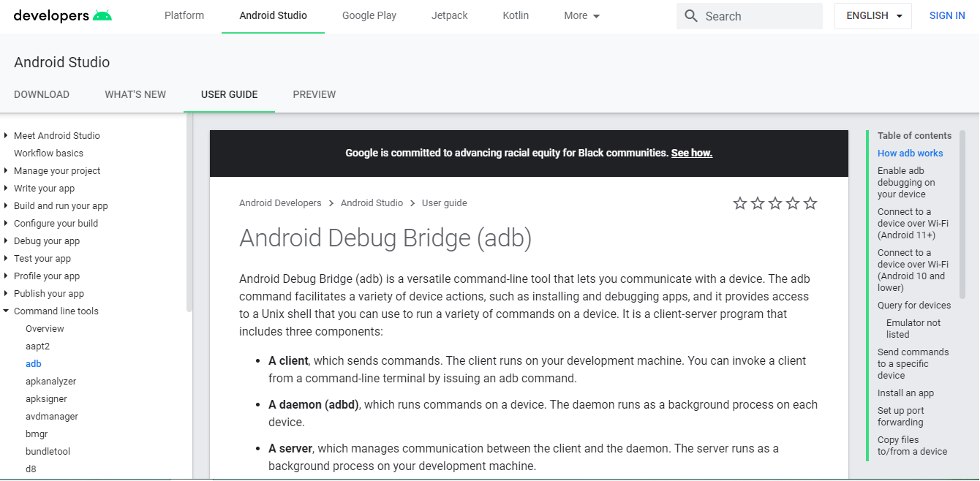Screen dimensions: 980x481
Task: Open the ENGLISH language selector
Action: [x=873, y=16]
